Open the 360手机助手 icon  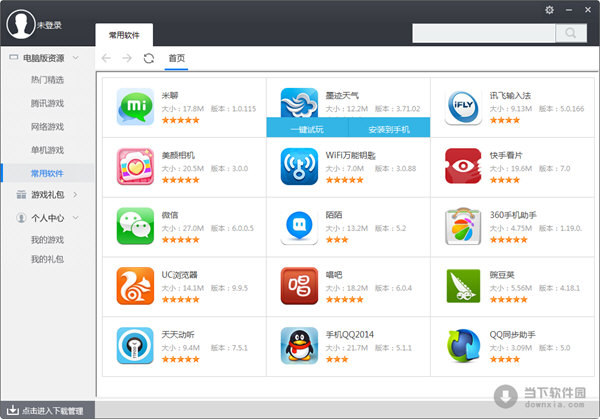click(463, 226)
